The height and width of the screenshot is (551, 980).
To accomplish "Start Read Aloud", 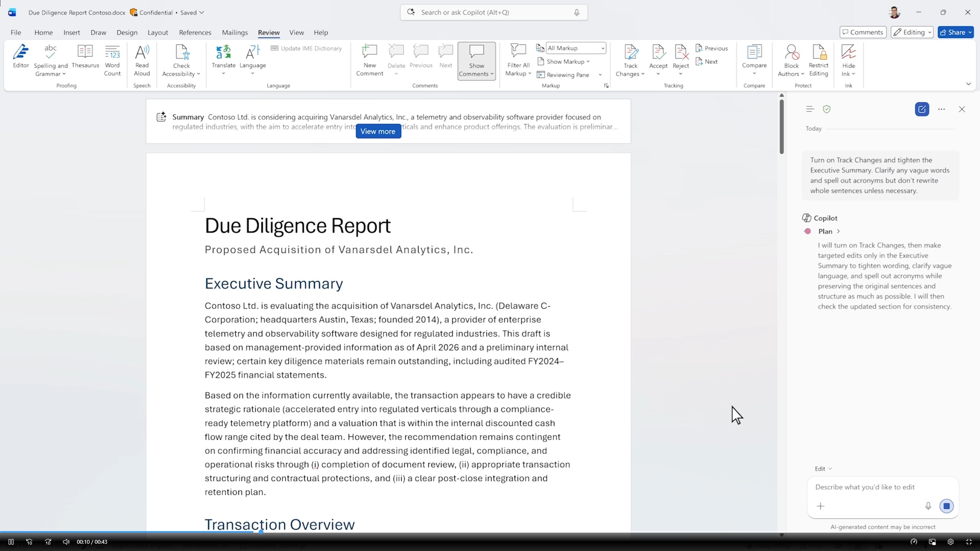I will (142, 60).
